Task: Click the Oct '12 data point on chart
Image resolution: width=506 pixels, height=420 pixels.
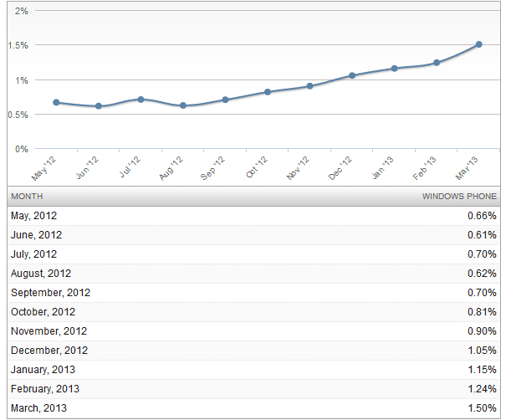Action: tap(268, 92)
